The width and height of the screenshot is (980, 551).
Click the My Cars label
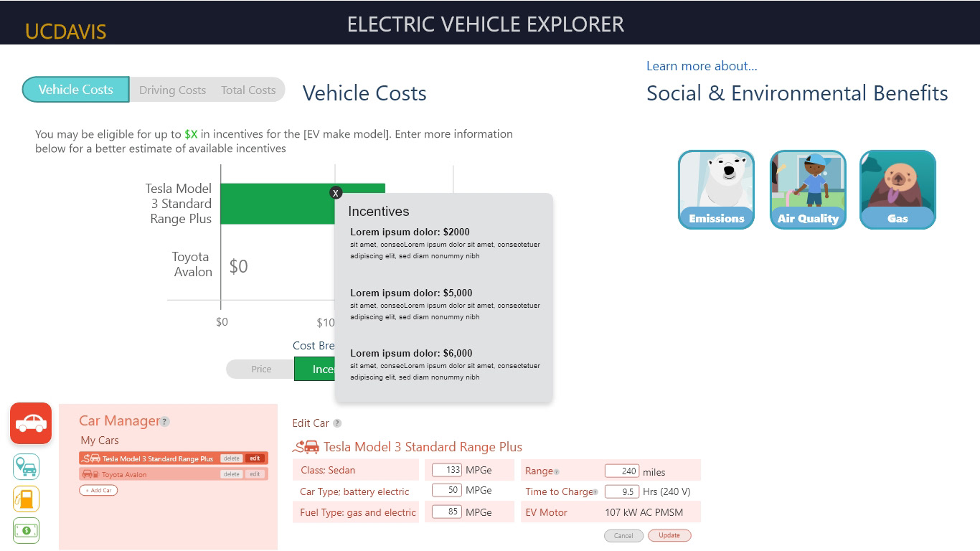point(100,441)
